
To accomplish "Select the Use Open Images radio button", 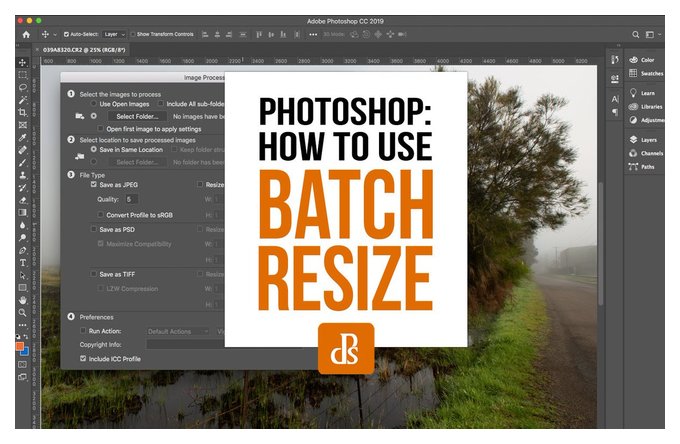I will tap(93, 104).
